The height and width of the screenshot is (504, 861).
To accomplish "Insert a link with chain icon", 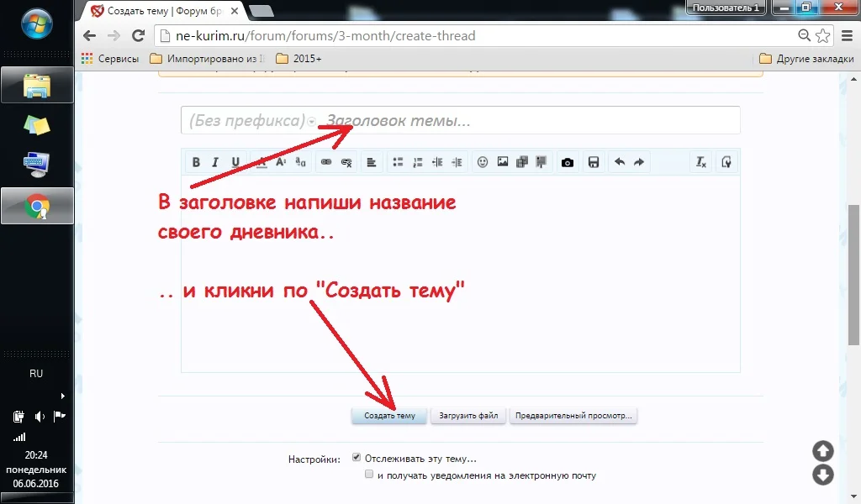I will 326,162.
